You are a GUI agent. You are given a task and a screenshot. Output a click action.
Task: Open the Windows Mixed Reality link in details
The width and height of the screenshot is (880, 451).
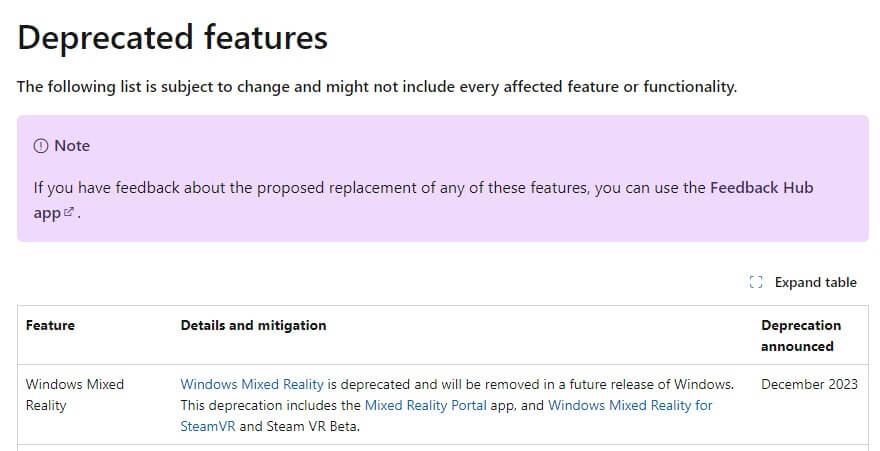click(252, 384)
